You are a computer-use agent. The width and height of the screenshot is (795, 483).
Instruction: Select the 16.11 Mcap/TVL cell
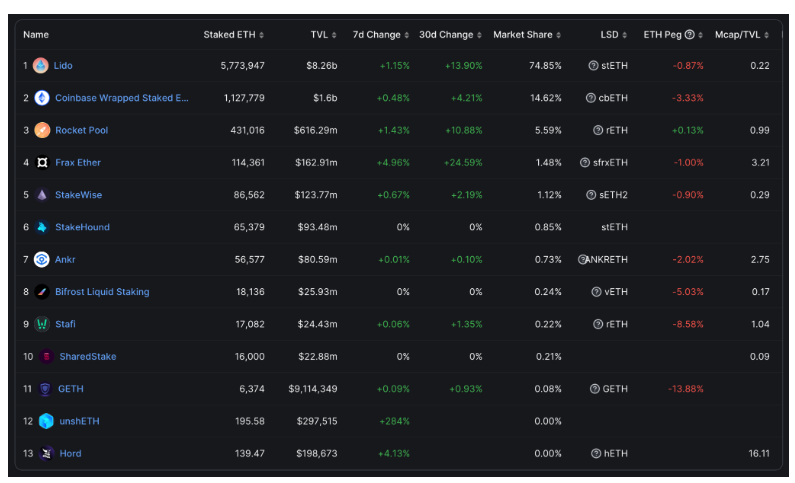(759, 453)
